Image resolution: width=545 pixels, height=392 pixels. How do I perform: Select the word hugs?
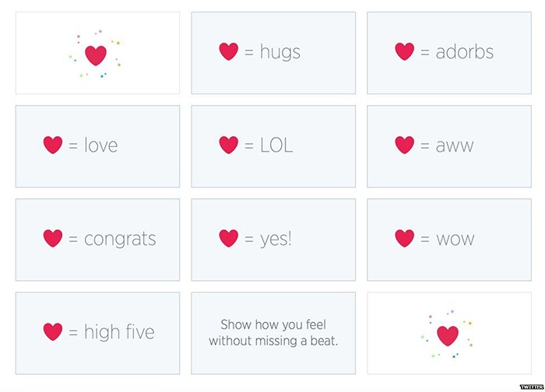click(280, 52)
